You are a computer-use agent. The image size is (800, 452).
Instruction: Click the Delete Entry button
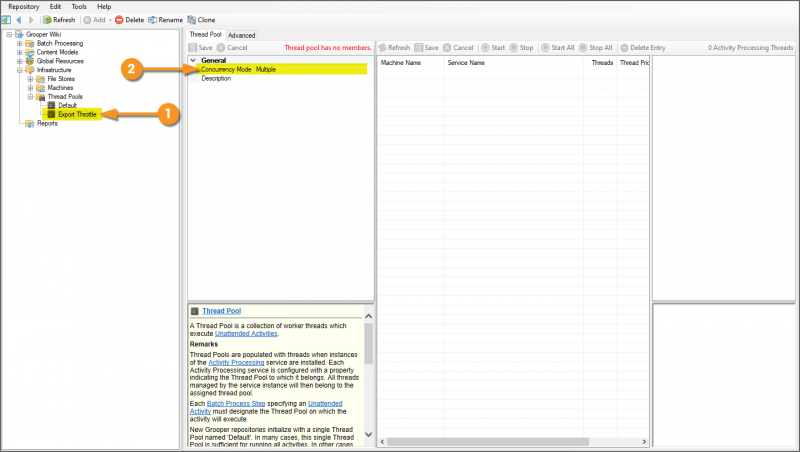(x=643, y=47)
